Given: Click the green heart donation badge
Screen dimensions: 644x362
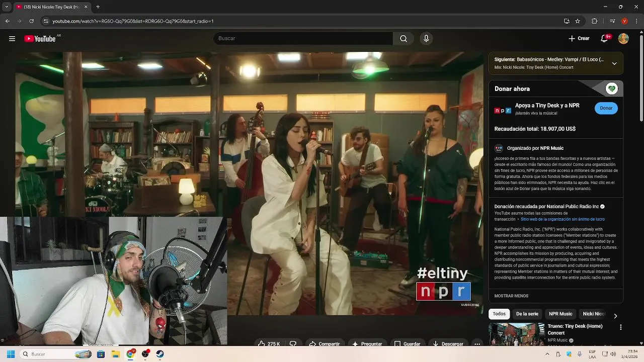Looking at the screenshot, I should click(x=611, y=88).
